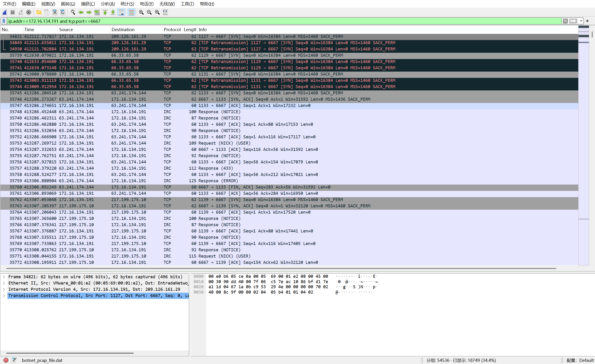Open the Find Packet magnifier tool
Screen dimensions: 595x364
[x=73, y=12]
